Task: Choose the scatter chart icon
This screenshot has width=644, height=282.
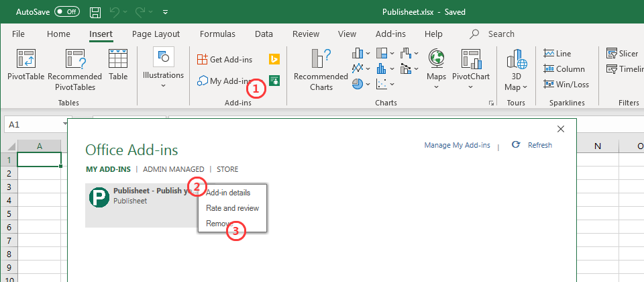Action: 382,84
